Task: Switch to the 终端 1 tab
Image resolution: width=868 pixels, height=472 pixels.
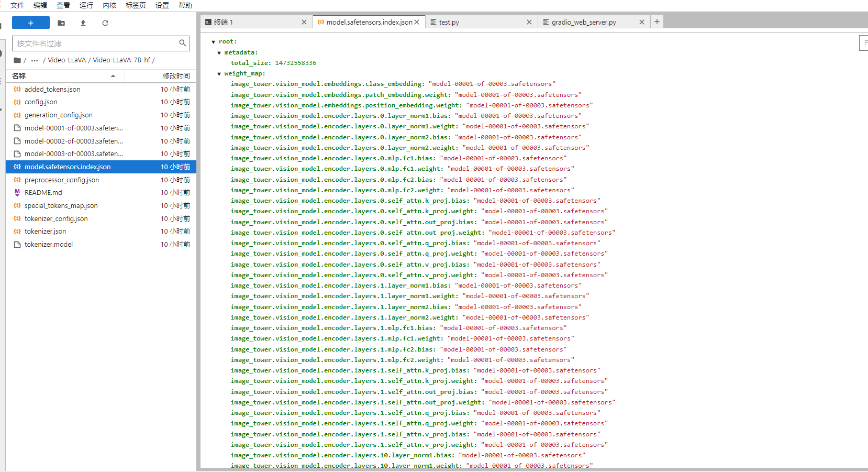Action: 251,22
